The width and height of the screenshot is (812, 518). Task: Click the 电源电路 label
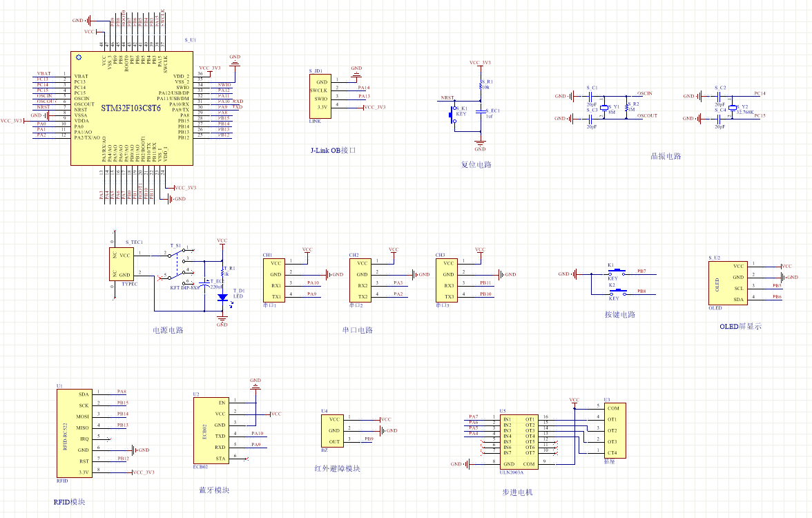point(168,330)
